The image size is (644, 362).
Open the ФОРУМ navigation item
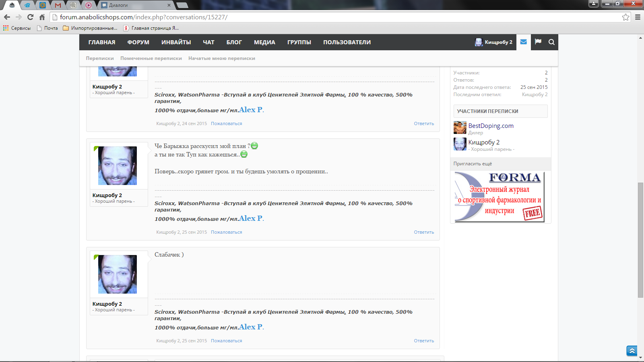pyautogui.click(x=138, y=42)
